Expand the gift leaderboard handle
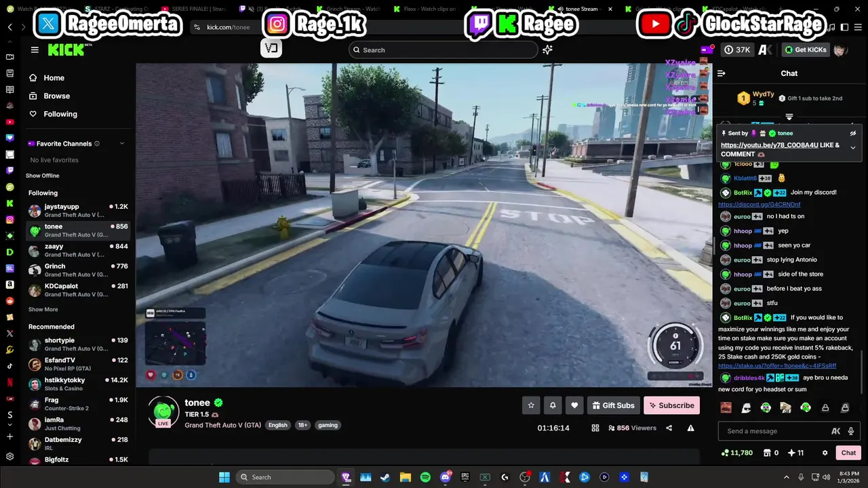The height and width of the screenshot is (488, 868). coord(789,117)
